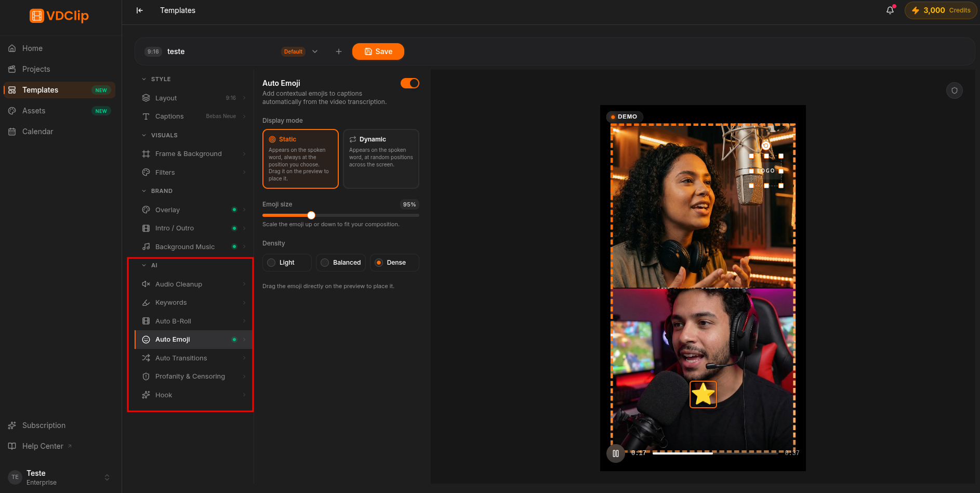The height and width of the screenshot is (493, 980).
Task: Open the Layout settings
Action: point(193,98)
